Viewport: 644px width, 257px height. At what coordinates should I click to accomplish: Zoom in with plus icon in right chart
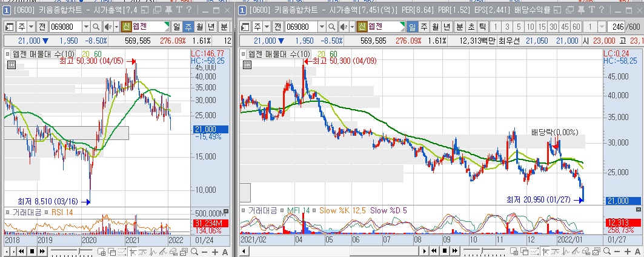(x=628, y=252)
